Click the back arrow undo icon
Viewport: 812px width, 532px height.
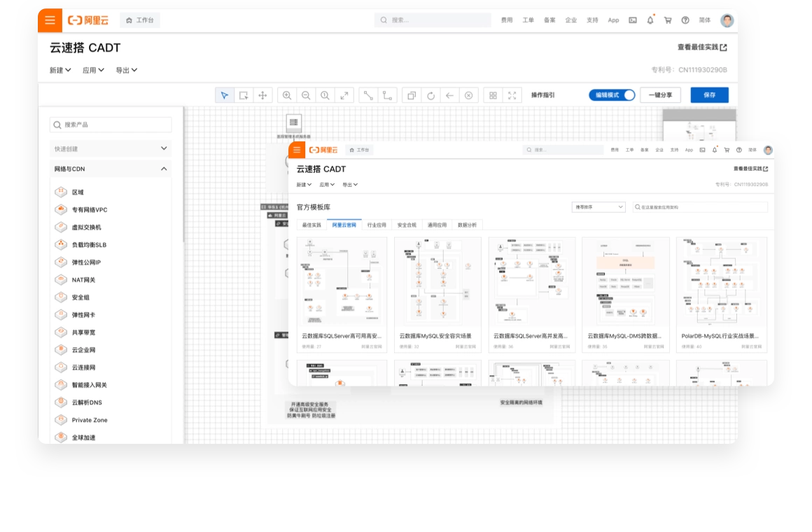click(449, 95)
